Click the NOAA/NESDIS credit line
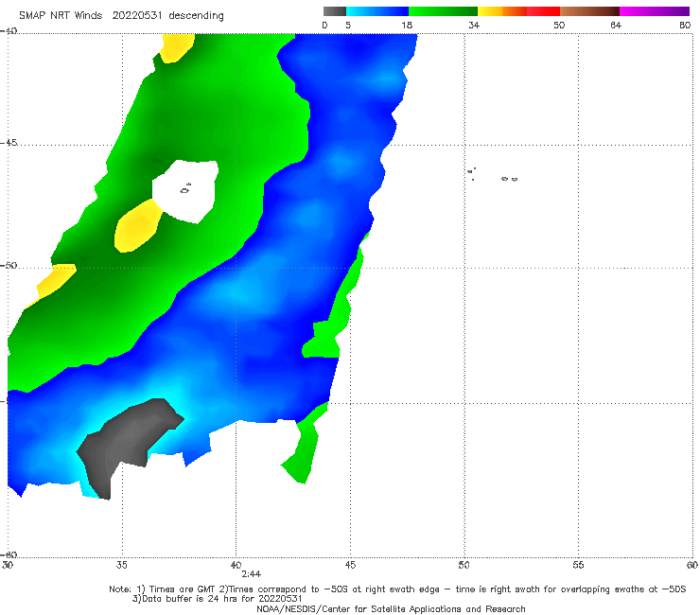700x615 pixels. click(391, 608)
